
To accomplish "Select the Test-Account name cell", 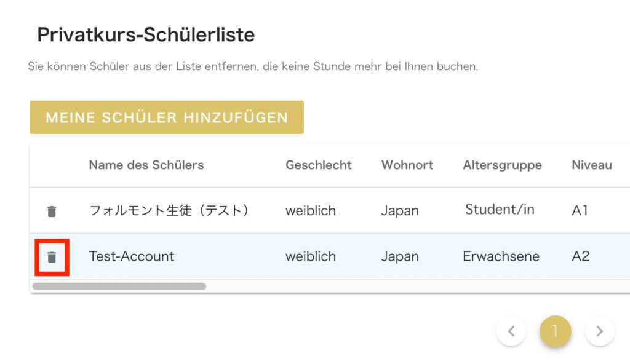I will pyautogui.click(x=132, y=256).
